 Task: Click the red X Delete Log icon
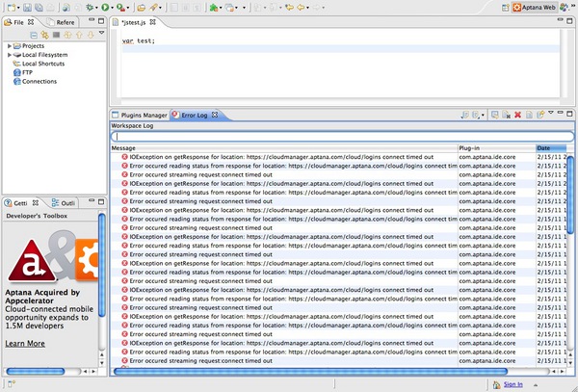tap(517, 115)
